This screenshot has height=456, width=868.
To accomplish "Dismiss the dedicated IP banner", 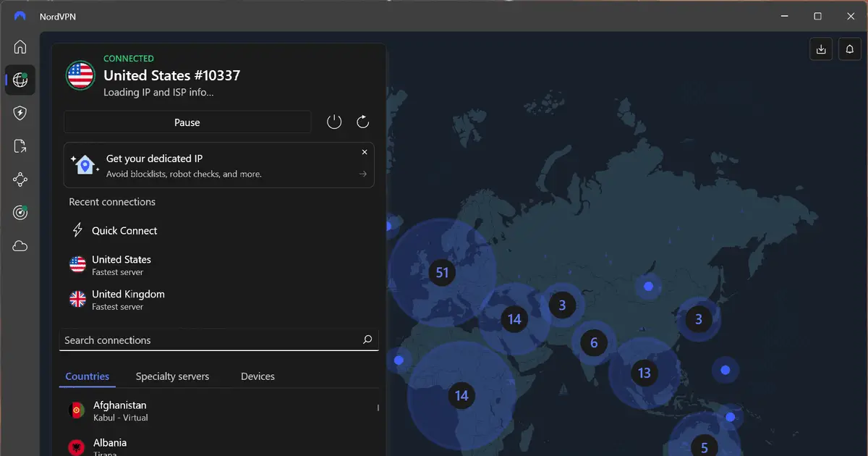I will pyautogui.click(x=365, y=152).
